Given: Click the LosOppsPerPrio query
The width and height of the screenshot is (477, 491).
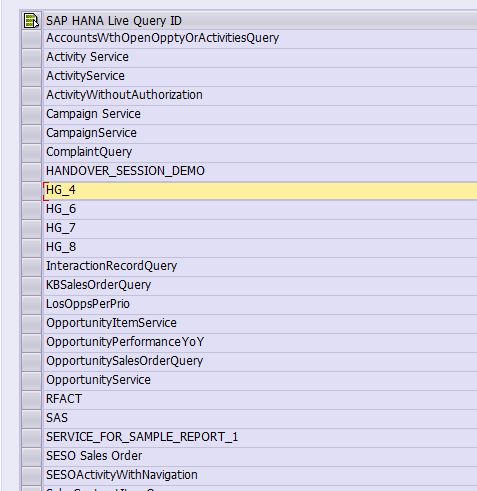Looking at the screenshot, I should pyautogui.click(x=88, y=304).
